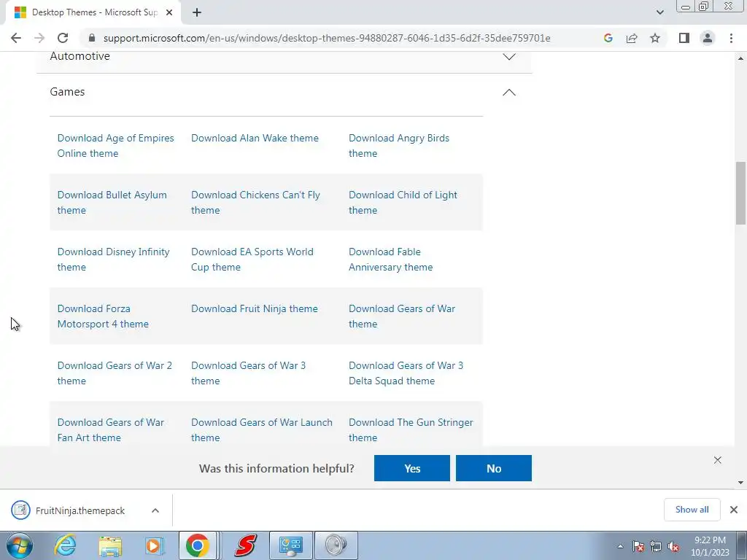Open Download Bullet Asylum theme link
747x560 pixels.
tap(112, 203)
